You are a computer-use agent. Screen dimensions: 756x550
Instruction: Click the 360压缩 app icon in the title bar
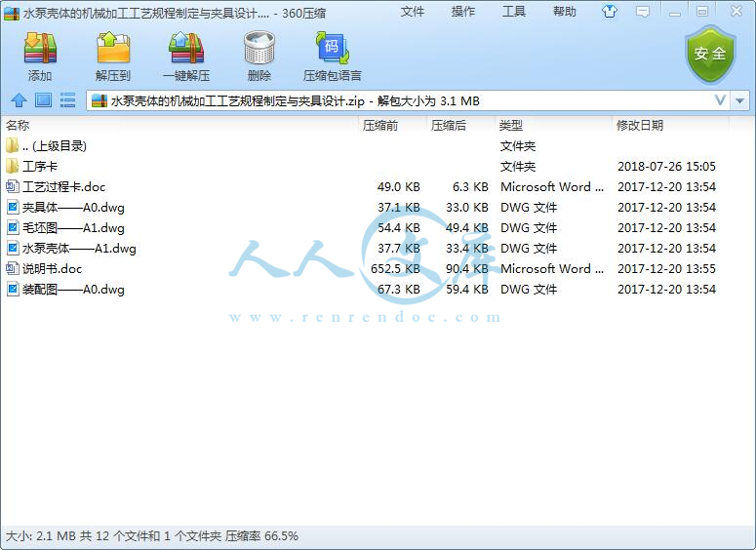(x=11, y=13)
